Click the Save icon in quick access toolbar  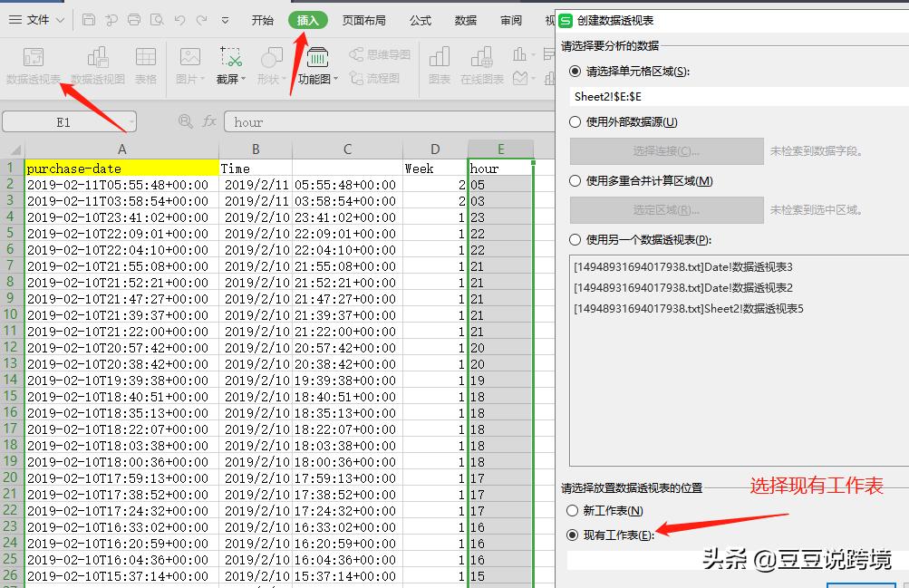(87, 18)
